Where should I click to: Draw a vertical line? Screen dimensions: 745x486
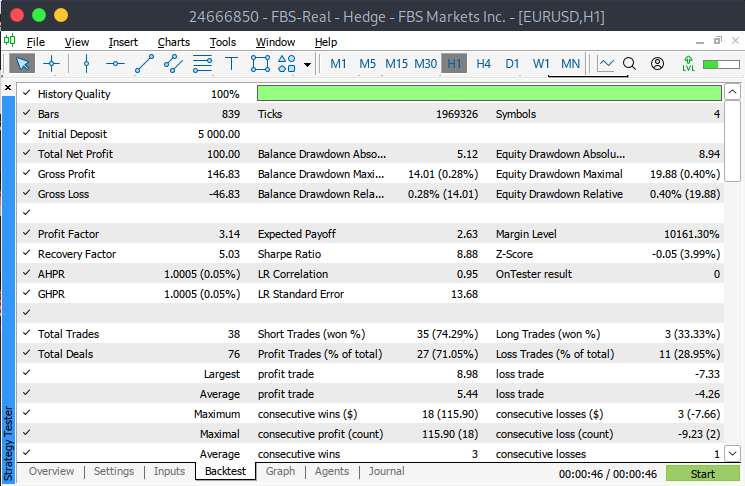[86, 63]
